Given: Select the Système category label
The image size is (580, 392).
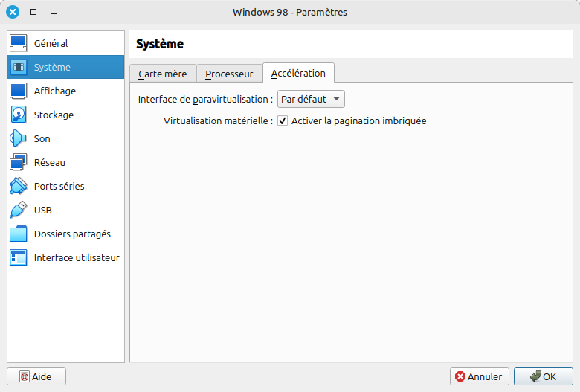Looking at the screenshot, I should 52,67.
